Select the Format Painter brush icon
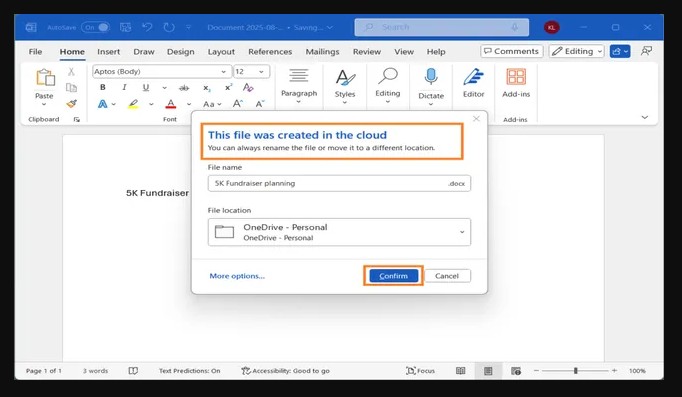 (x=71, y=103)
